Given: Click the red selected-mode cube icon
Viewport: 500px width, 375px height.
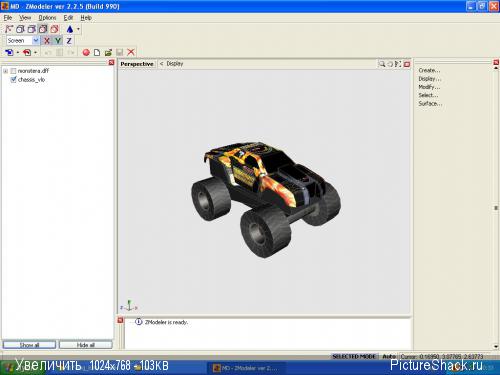Looking at the screenshot, I should click(x=54, y=29).
